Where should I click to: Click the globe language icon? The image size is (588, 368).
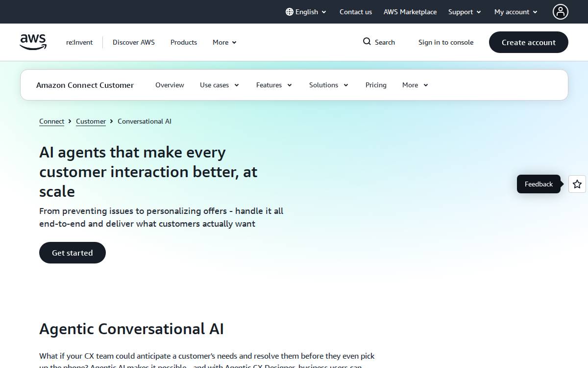290,12
